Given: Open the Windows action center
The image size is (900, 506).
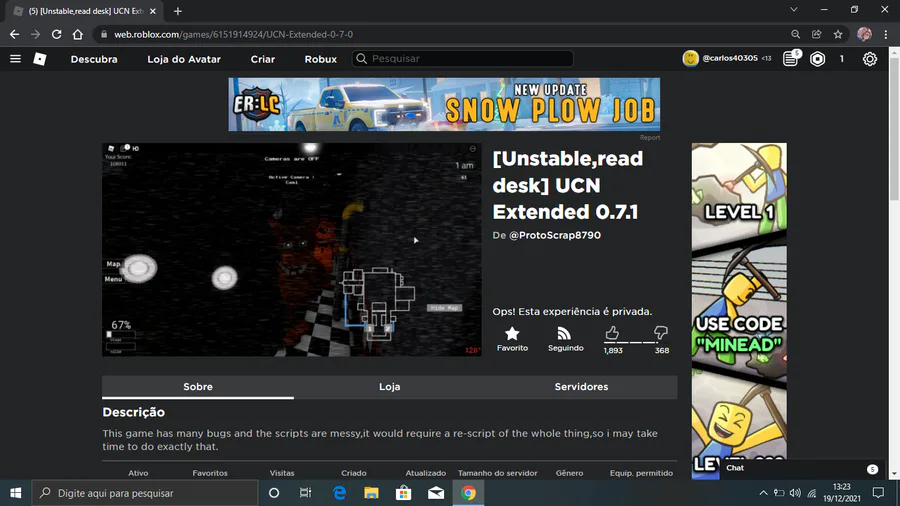Looking at the screenshot, I should [878, 493].
